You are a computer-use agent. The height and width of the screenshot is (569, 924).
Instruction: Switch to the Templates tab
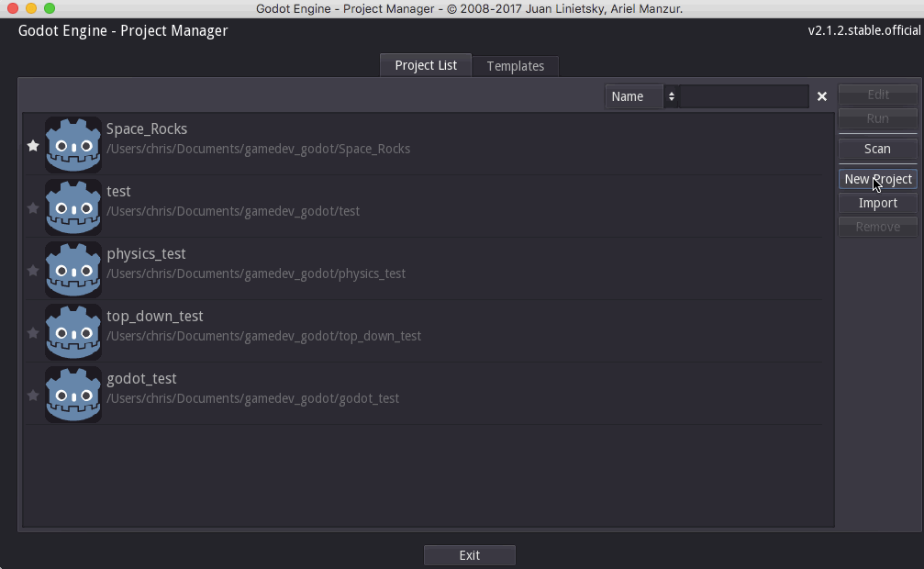coord(515,66)
